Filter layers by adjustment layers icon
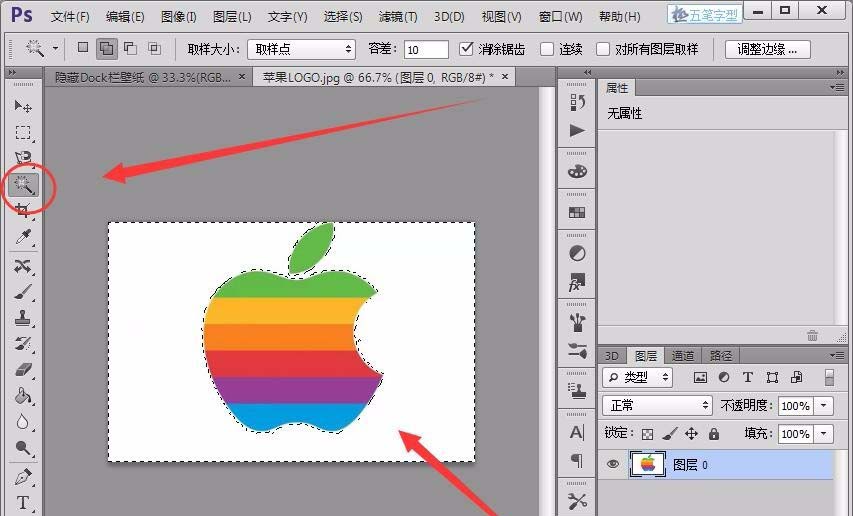The height and width of the screenshot is (516, 853). (724, 377)
